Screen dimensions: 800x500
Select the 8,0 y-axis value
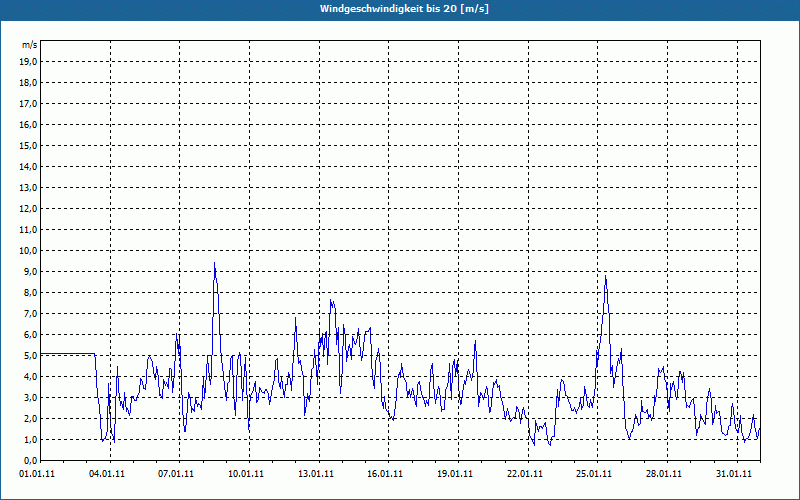pyautogui.click(x=30, y=292)
